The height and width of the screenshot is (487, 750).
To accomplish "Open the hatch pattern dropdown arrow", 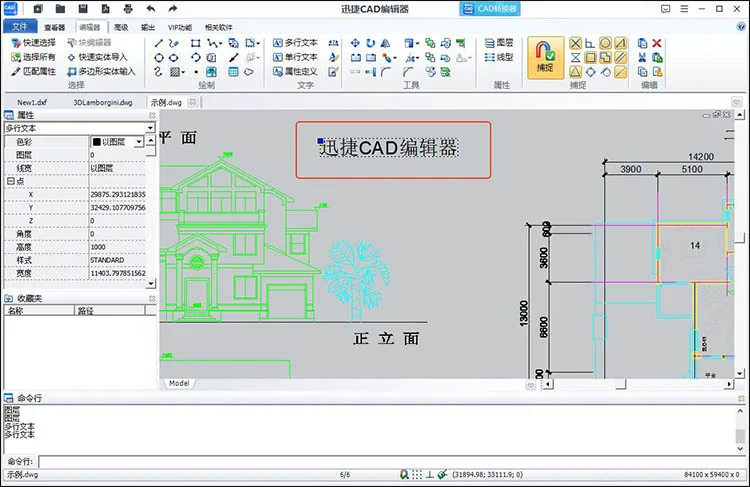I will coord(183,72).
